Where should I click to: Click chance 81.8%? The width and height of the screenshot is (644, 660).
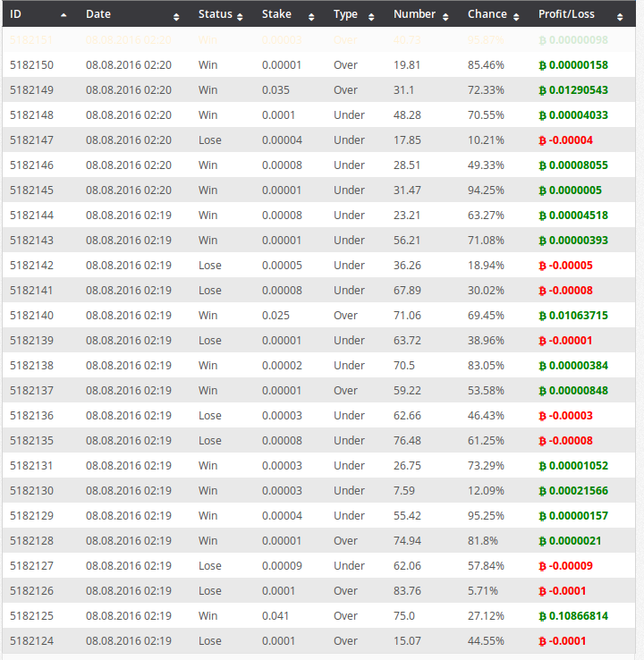483,541
